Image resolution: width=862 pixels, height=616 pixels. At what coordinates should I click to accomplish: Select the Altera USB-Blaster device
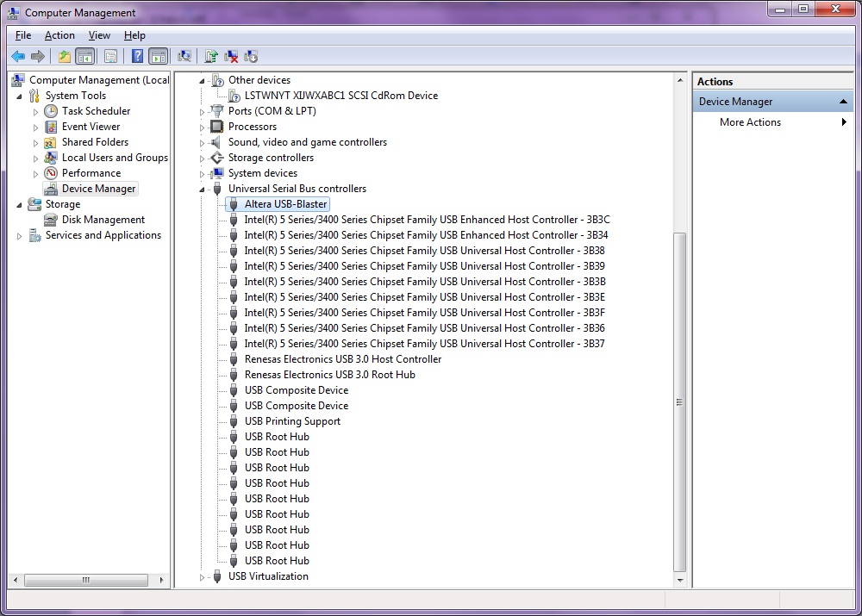[x=285, y=204]
